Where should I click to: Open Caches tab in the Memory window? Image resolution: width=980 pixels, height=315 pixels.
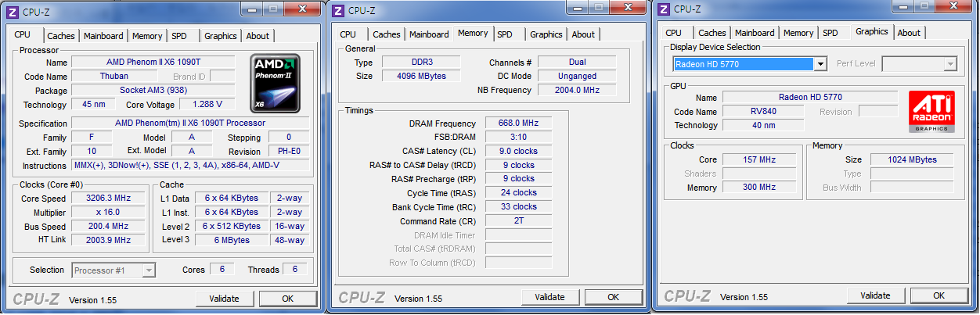click(387, 34)
